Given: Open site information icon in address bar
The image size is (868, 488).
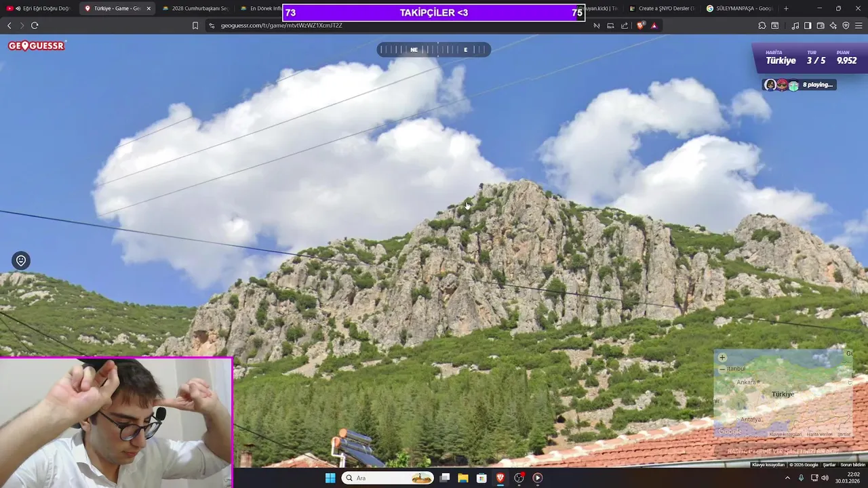Looking at the screenshot, I should tap(212, 25).
